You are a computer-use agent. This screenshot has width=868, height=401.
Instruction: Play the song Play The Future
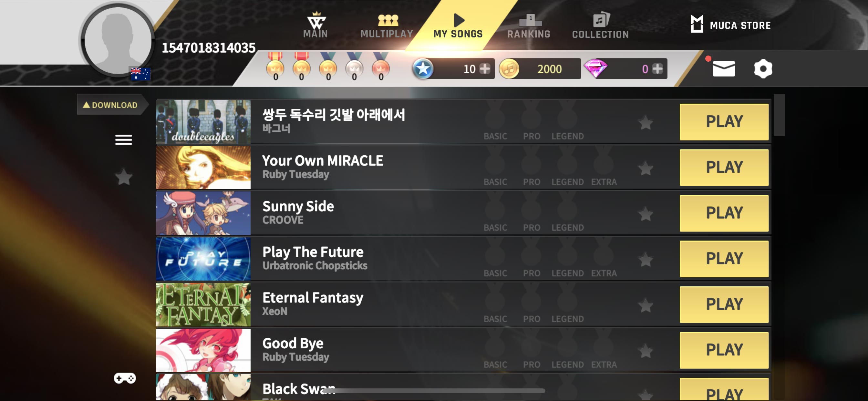click(724, 259)
